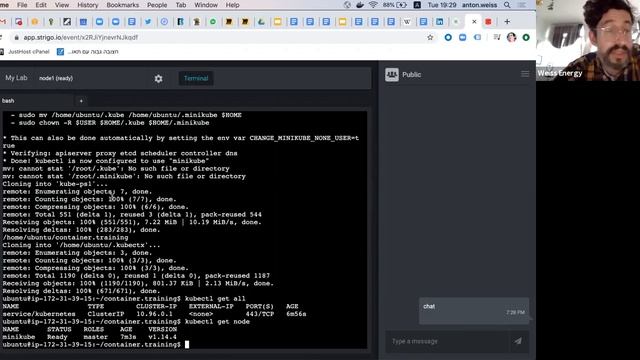Viewport: 640px width, 360px height.
Task: Open the History menu
Action: 88,5
